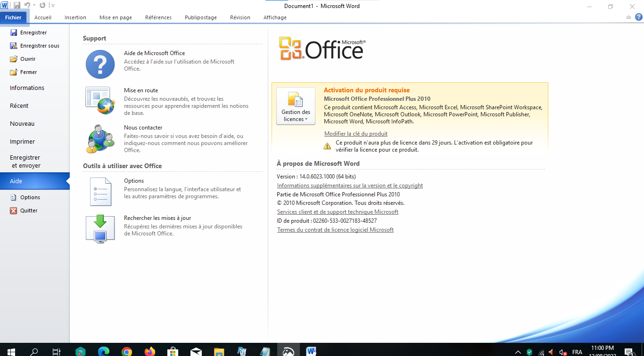Open Informations supplémentaires sur la version link
The width and height of the screenshot is (644, 356).
tap(350, 186)
